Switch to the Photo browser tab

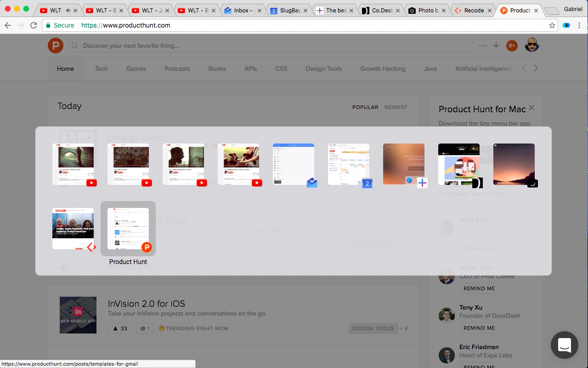click(x=426, y=10)
